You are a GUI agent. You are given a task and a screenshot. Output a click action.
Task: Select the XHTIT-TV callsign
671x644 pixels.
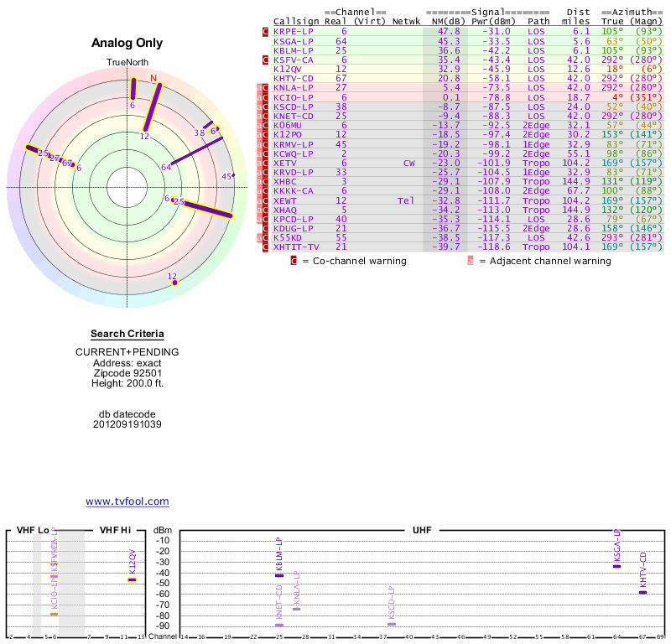pos(296,247)
